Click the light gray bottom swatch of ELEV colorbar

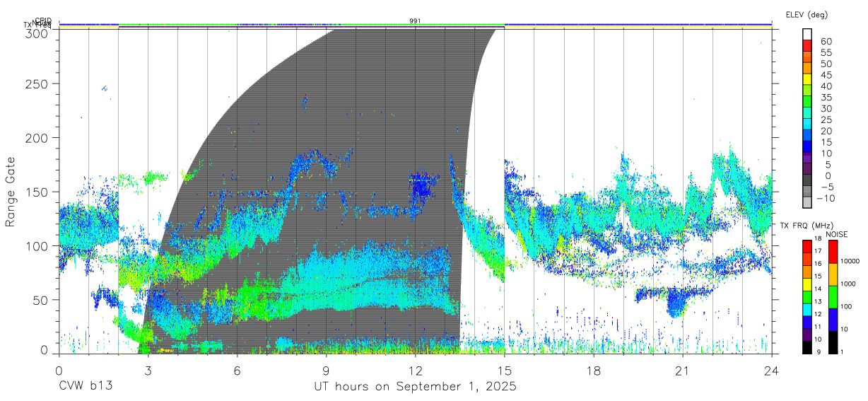(807, 203)
